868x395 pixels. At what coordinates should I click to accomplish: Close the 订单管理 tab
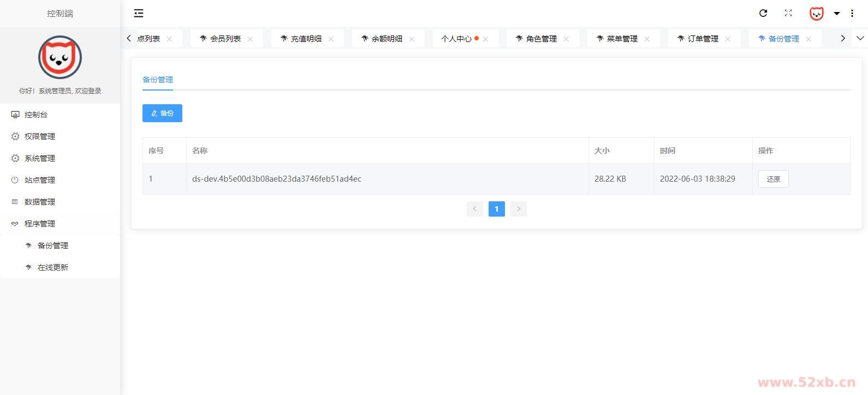728,39
